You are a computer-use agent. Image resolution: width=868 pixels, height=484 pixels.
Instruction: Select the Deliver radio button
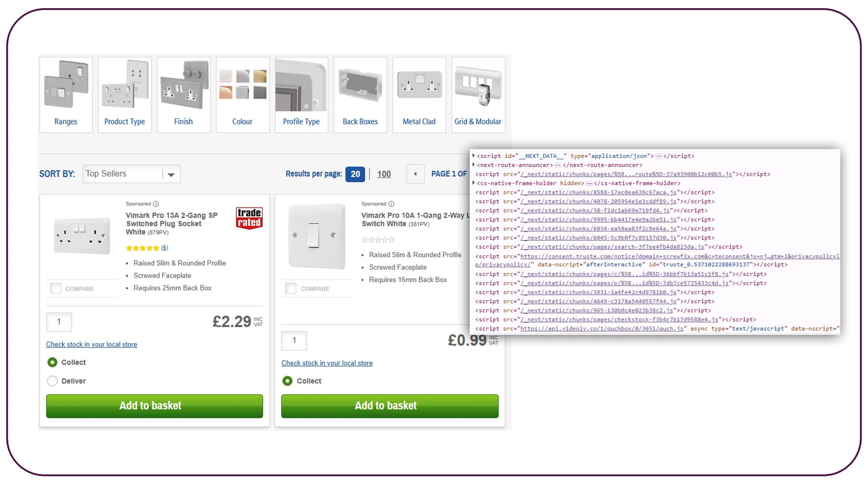tap(52, 381)
